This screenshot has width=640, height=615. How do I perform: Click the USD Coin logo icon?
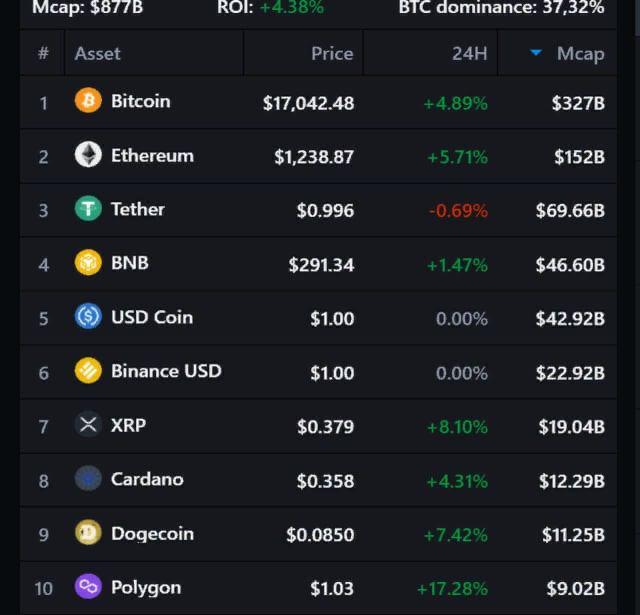click(x=88, y=317)
